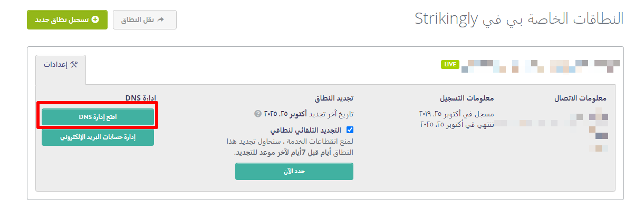Click the معلومات التسجيل section heading

pos(467,98)
